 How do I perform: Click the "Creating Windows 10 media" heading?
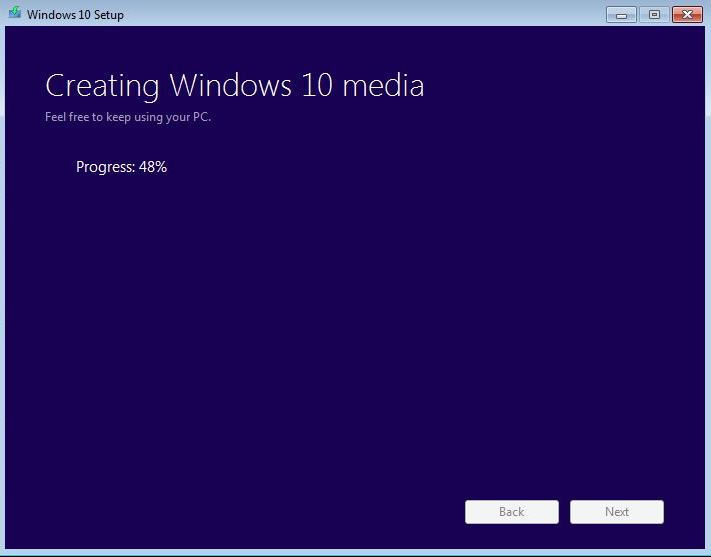click(235, 85)
